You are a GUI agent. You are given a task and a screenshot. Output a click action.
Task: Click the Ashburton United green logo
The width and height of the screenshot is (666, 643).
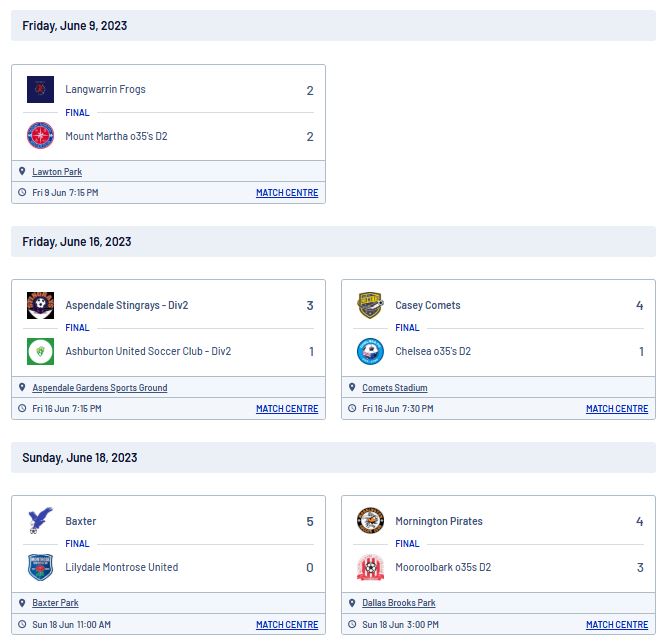pyautogui.click(x=40, y=351)
